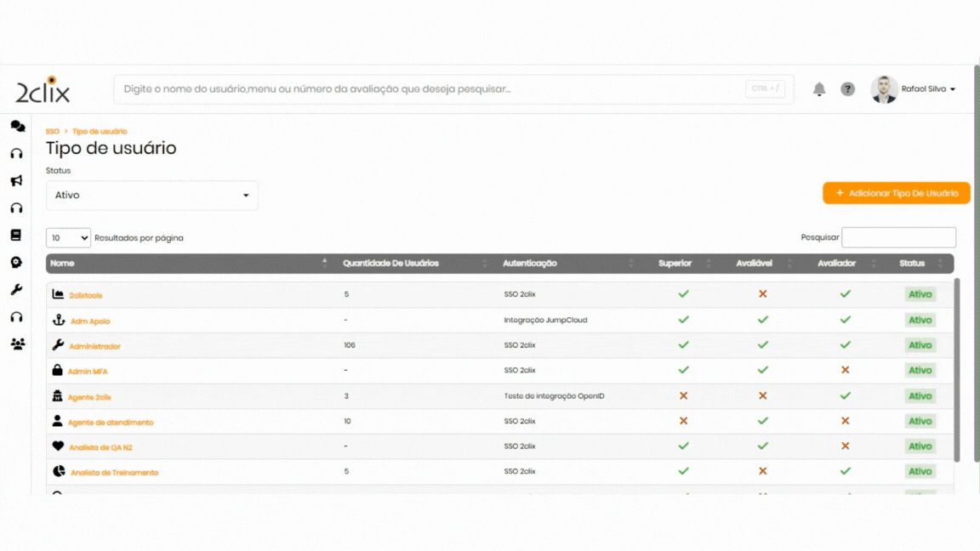Sort by Quantidade De Usuários column header

(x=390, y=264)
